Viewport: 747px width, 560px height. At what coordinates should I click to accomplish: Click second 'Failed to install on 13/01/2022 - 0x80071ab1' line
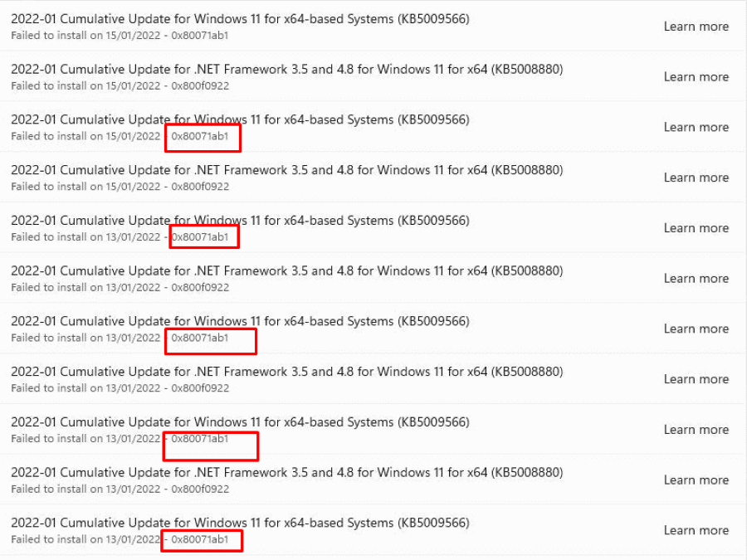coord(120,338)
